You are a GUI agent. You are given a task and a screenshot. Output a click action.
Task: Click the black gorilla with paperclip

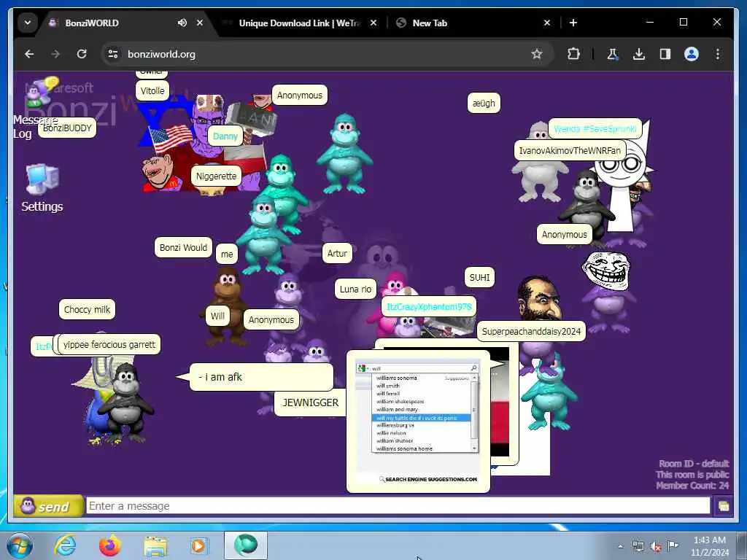click(125, 402)
